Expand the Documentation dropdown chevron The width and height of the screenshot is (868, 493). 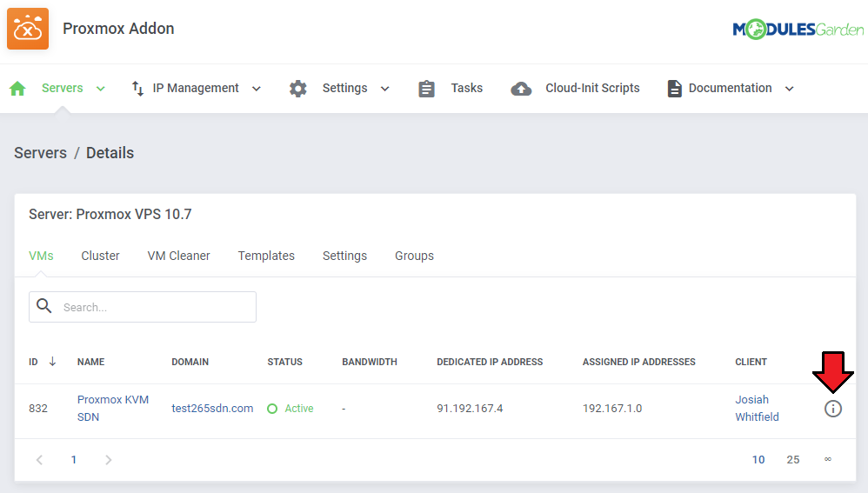(x=789, y=89)
